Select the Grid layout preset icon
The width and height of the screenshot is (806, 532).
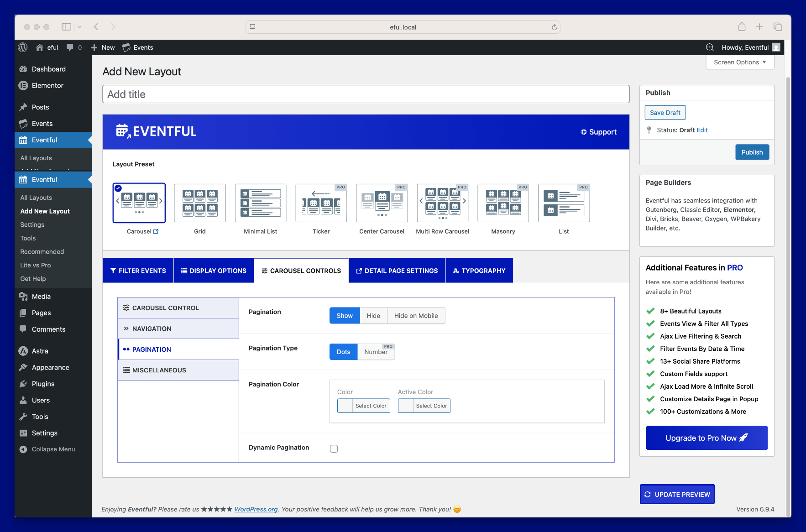click(x=200, y=203)
